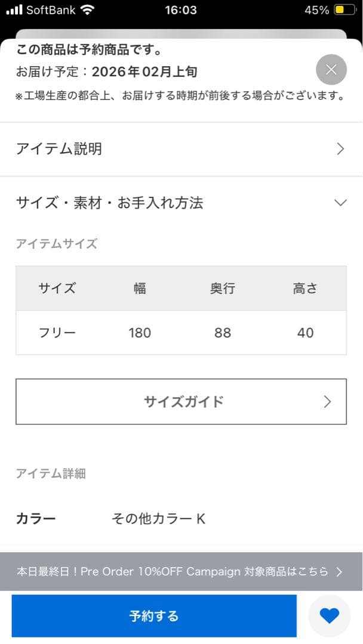Expand the アイテム詳細 area
Image resolution: width=363 pixels, height=644 pixels.
50,473
